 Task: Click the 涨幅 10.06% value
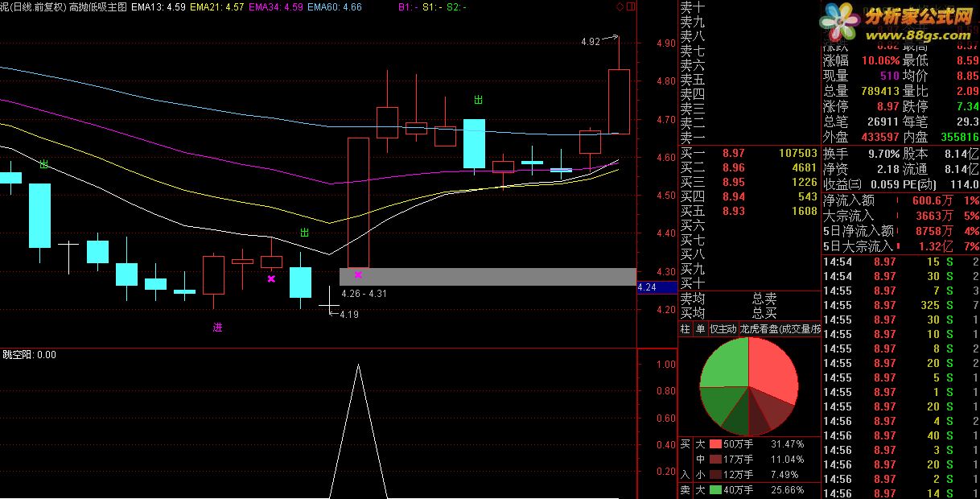(880, 60)
